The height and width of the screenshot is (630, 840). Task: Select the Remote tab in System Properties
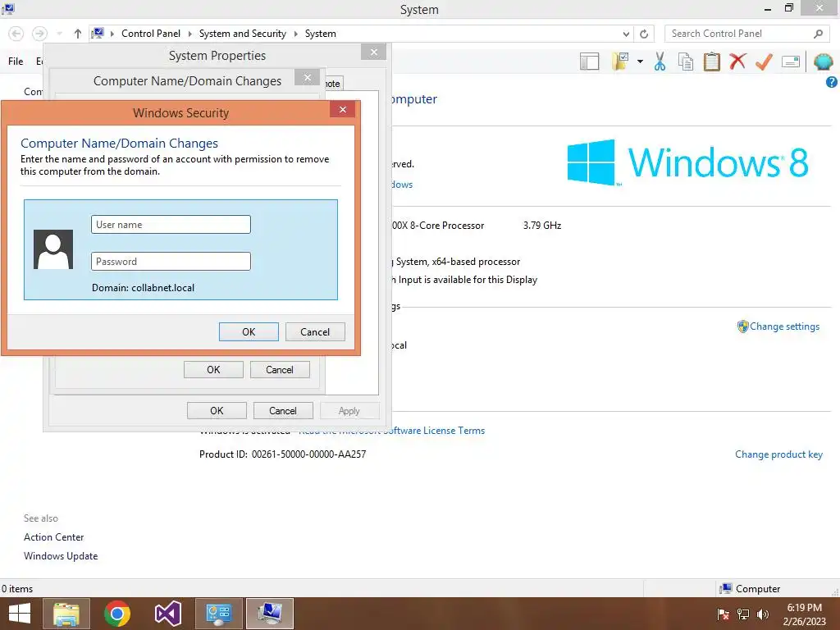[333, 84]
